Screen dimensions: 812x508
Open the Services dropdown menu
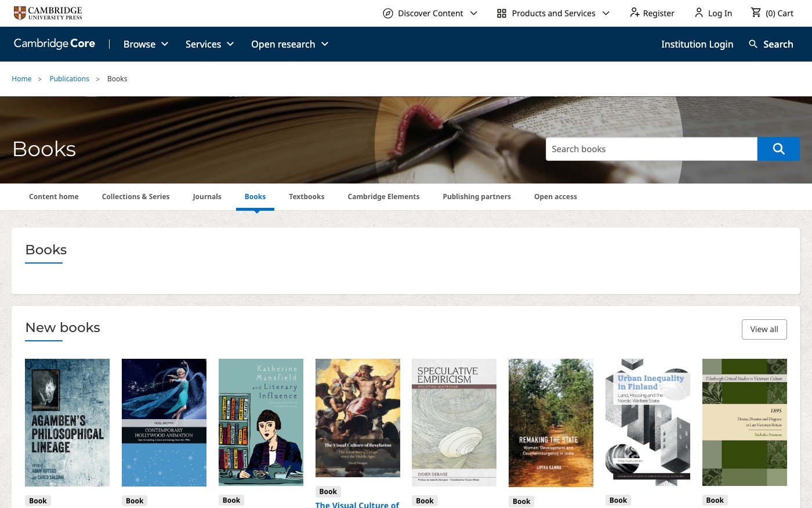pos(209,44)
